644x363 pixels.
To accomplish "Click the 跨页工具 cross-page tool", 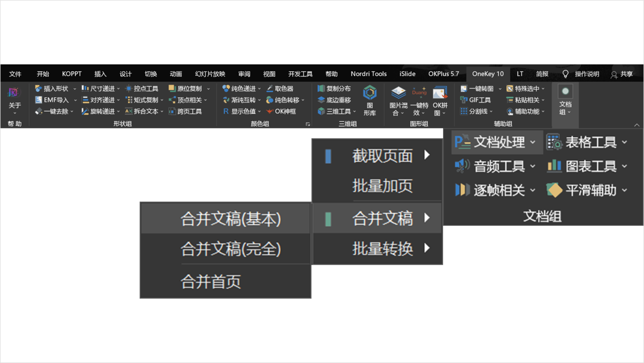I will point(185,111).
